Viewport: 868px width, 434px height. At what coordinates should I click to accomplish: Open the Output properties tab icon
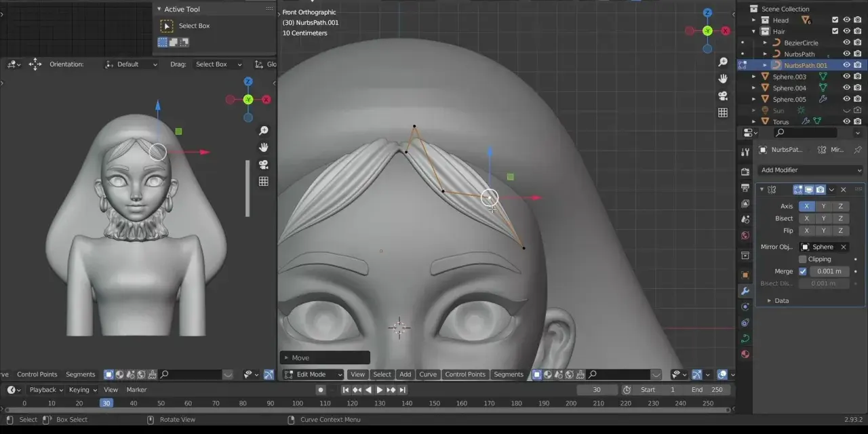[745, 188]
